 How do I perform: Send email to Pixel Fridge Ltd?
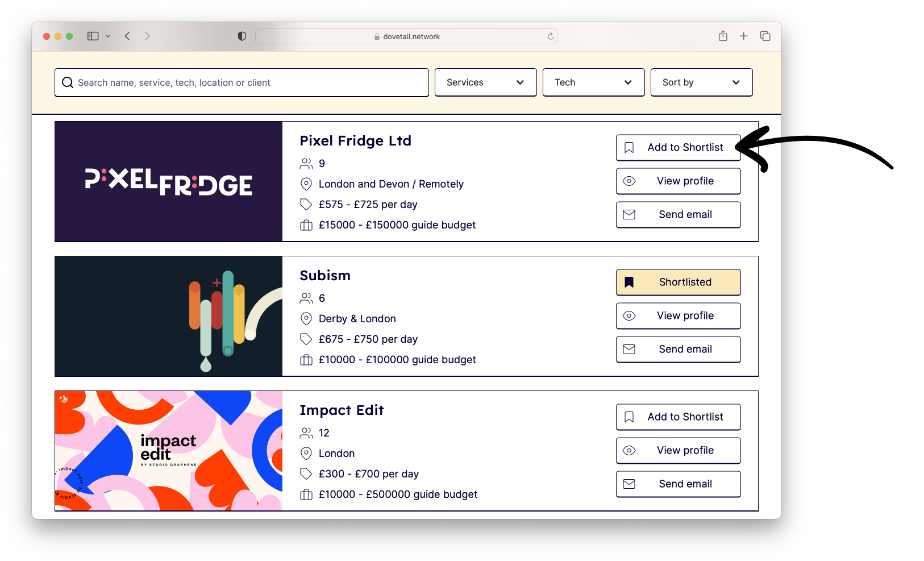(x=678, y=214)
